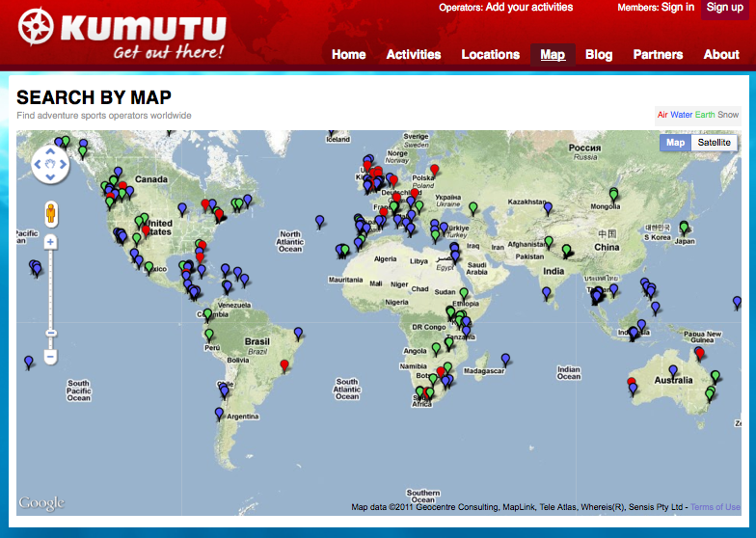Open the blue marker east of Madagascar

pyautogui.click(x=505, y=359)
